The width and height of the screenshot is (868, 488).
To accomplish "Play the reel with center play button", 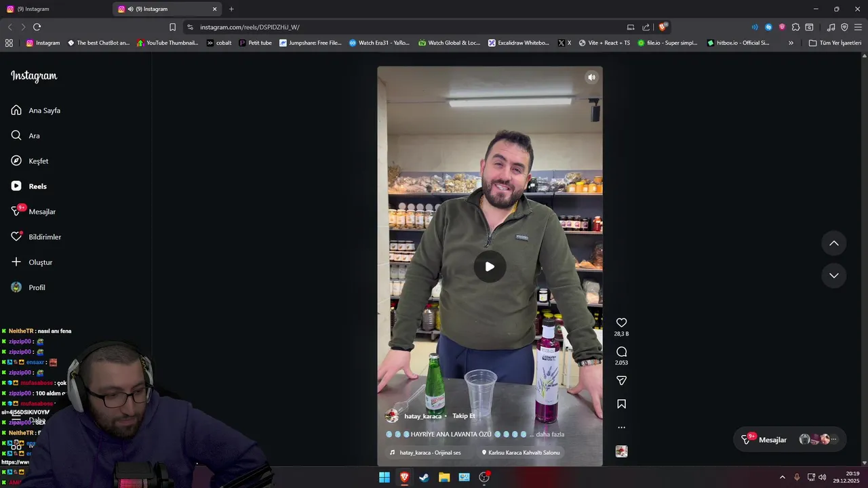I will click(x=490, y=266).
